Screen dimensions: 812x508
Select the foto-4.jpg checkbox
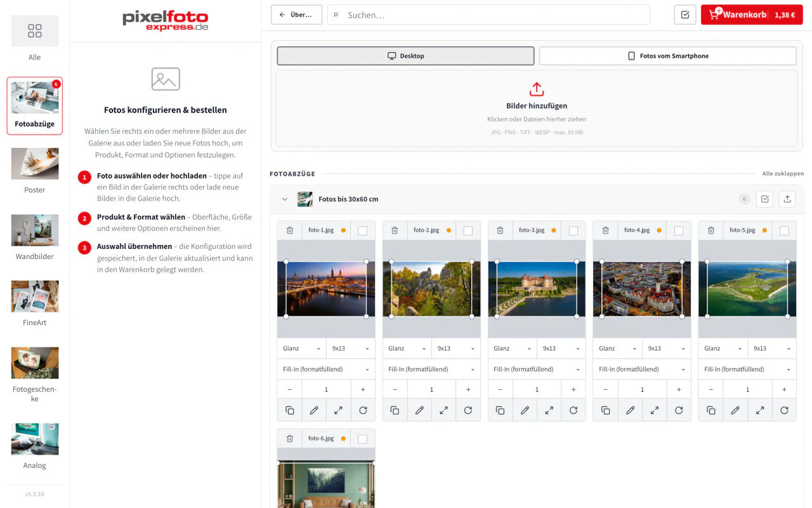[x=678, y=231]
